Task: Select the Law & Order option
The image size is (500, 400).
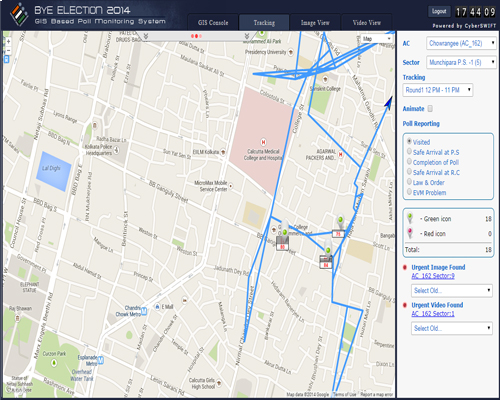Action: 409,182
